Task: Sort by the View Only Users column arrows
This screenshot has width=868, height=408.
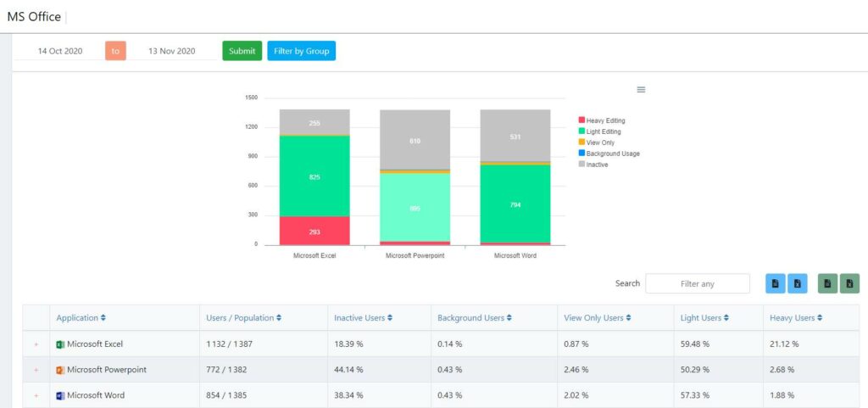Action: 628,318
